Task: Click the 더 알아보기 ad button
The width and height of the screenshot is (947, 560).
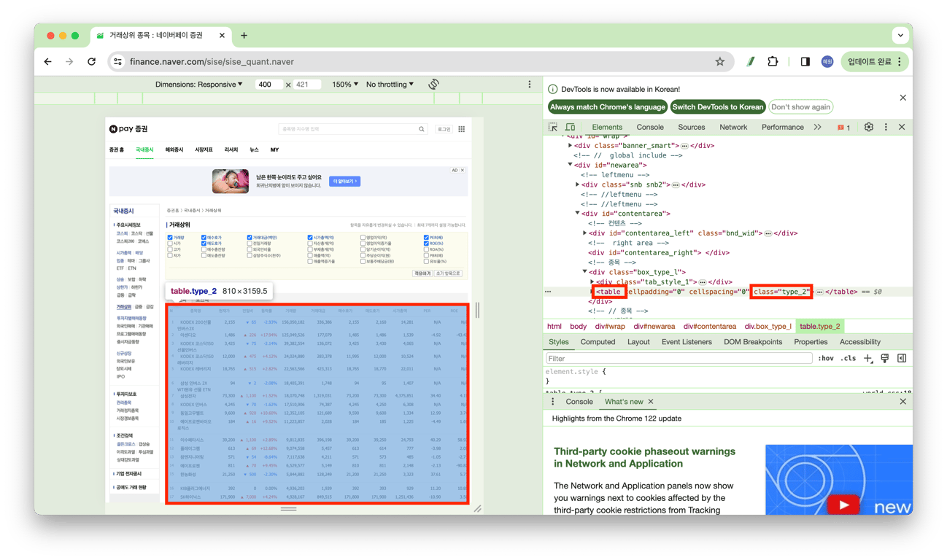Action: click(x=344, y=182)
